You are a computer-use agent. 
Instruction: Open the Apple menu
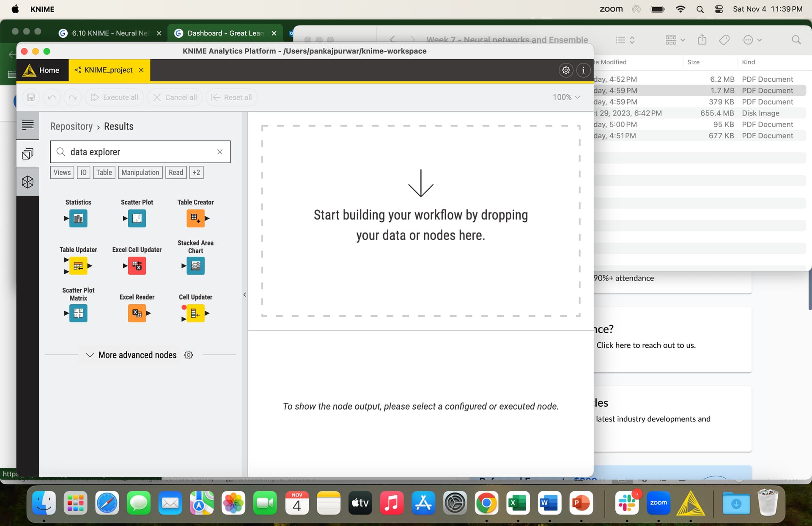click(x=15, y=9)
